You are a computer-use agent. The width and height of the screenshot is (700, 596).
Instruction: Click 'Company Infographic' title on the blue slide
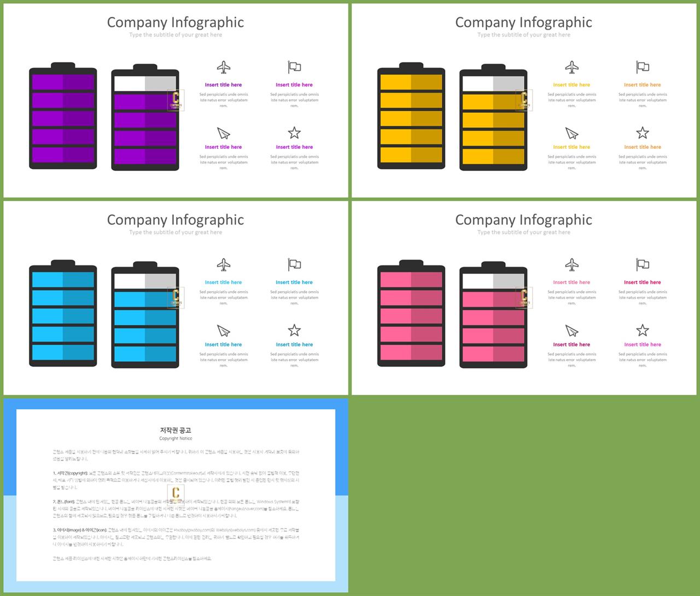(176, 220)
